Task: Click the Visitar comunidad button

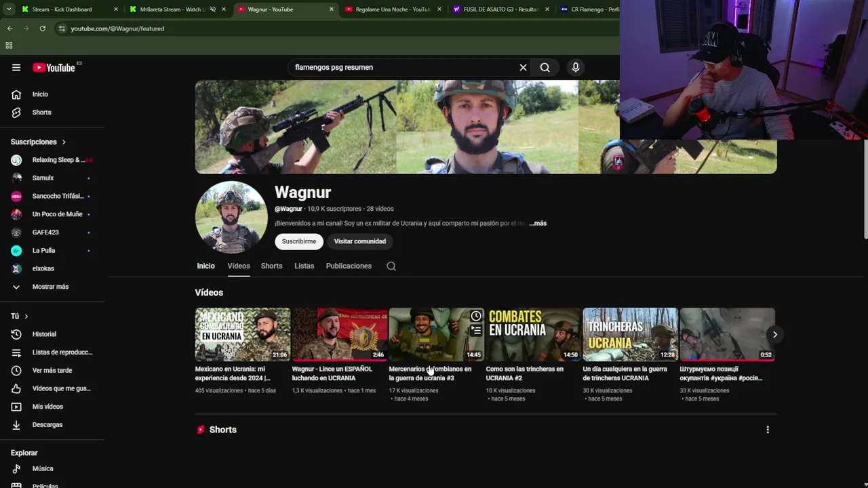Action: [360, 241]
